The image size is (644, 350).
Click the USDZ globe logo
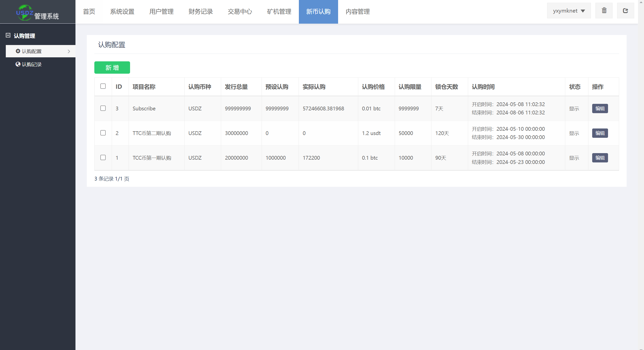[24, 12]
